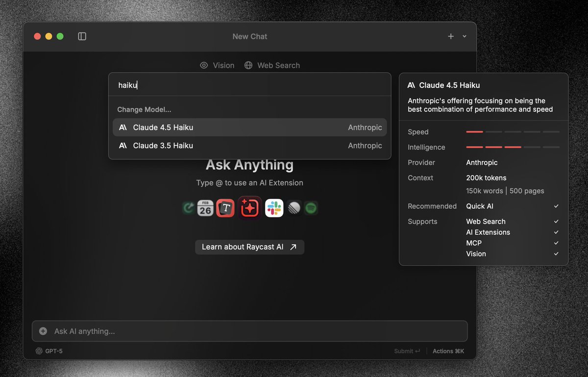Toggle the Web Search globe option
The image size is (588, 377).
pyautogui.click(x=272, y=65)
